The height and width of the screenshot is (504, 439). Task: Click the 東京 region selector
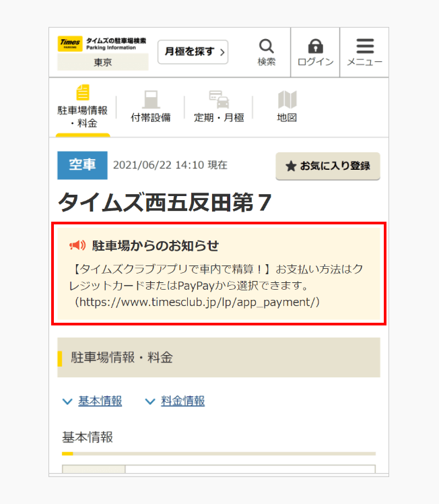point(103,62)
